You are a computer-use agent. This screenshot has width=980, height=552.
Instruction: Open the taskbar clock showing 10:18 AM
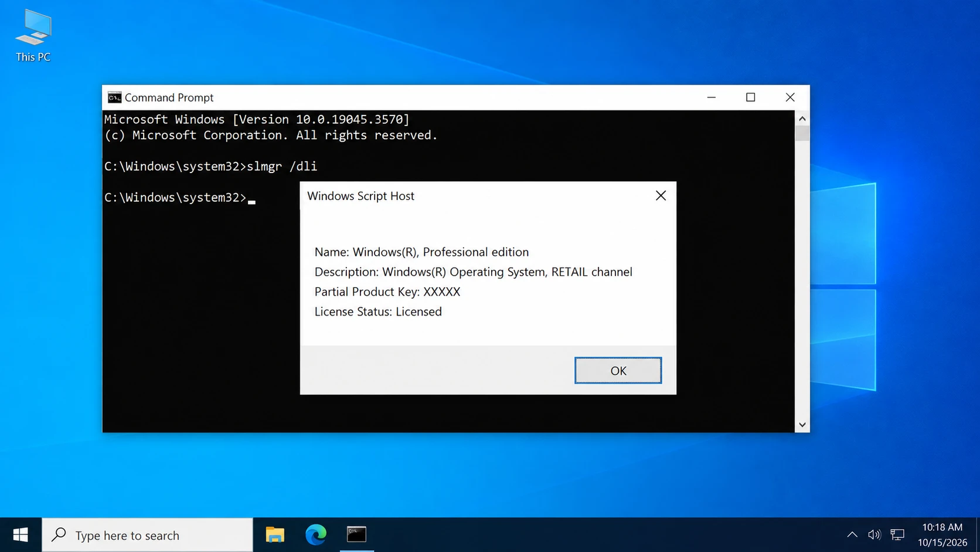point(942,534)
